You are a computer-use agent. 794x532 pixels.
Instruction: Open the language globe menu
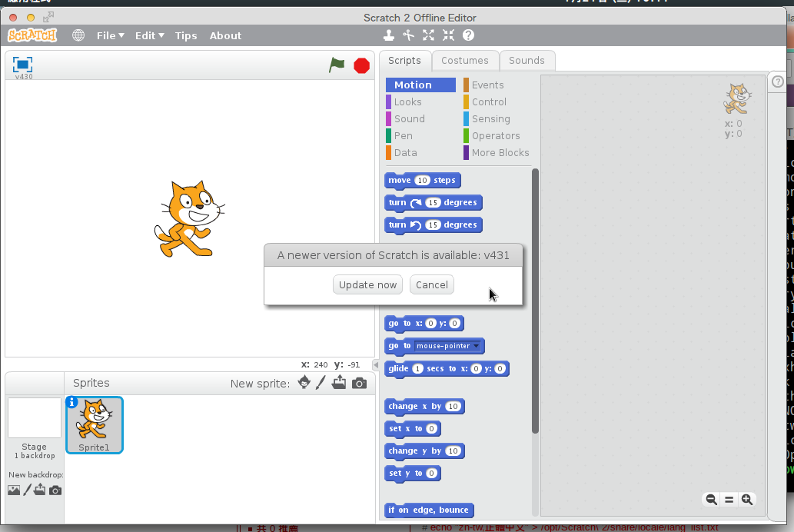(x=78, y=35)
